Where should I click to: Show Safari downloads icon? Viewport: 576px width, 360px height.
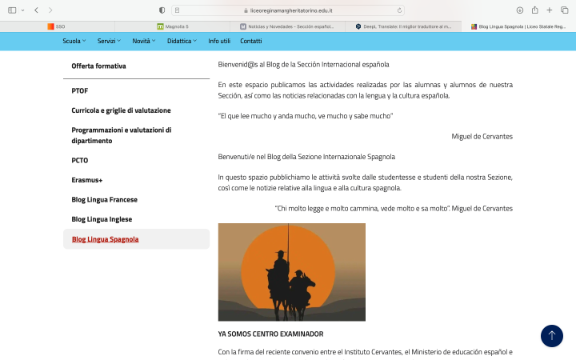pyautogui.click(x=520, y=10)
